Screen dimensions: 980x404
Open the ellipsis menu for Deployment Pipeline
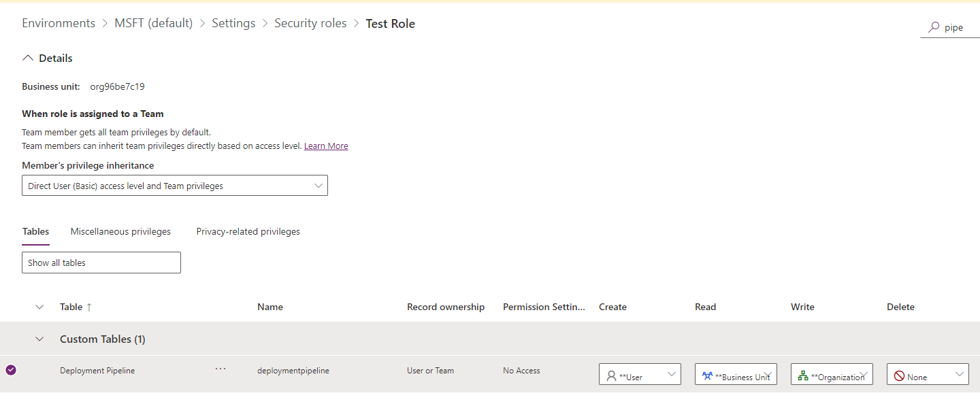coord(220,369)
